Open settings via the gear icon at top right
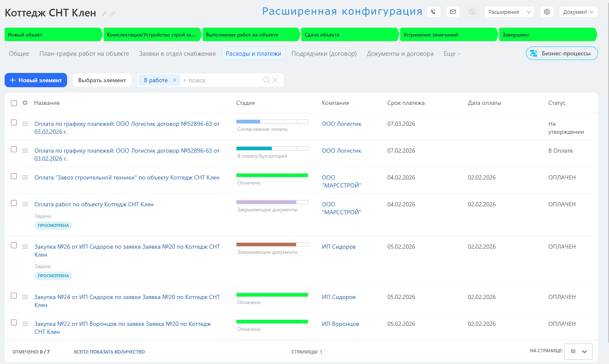The height and width of the screenshot is (364, 609). [547, 12]
